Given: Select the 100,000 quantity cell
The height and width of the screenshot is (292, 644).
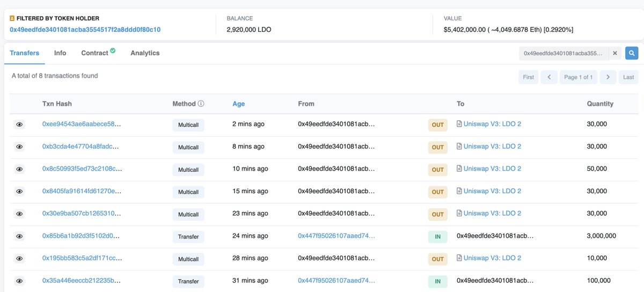Looking at the screenshot, I should point(599,280).
